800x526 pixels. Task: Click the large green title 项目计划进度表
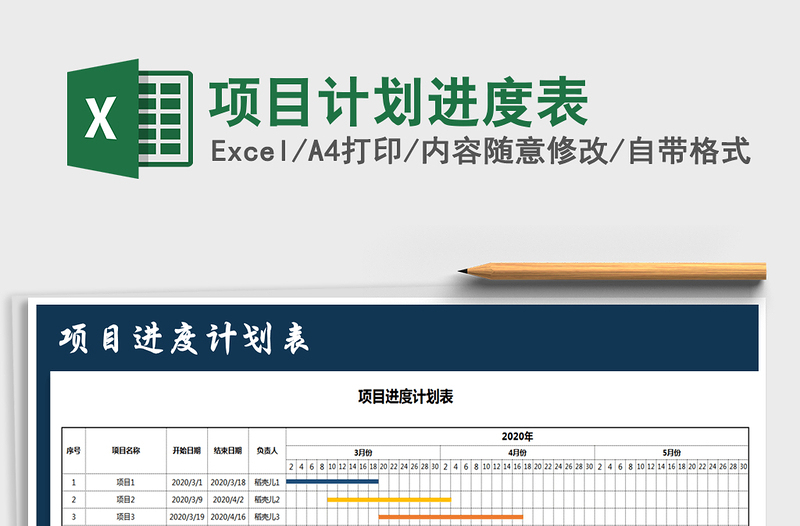point(398,102)
